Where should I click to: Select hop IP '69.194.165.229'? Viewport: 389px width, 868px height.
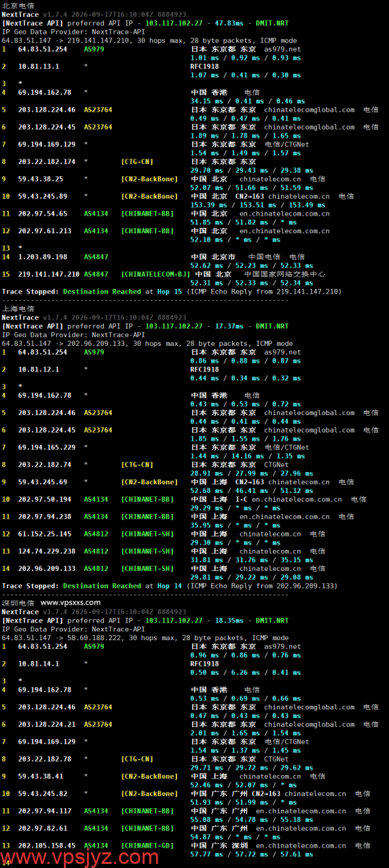pyautogui.click(x=47, y=448)
